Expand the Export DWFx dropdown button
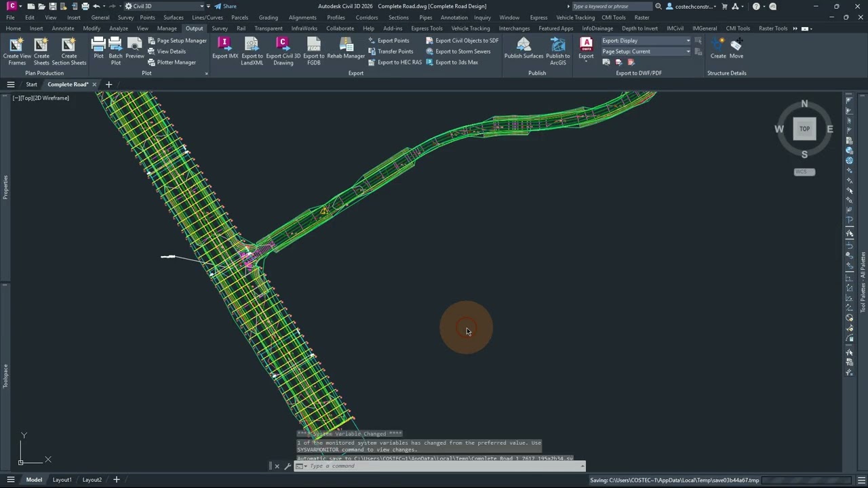Screen dimensions: 868x488 tap(586, 62)
